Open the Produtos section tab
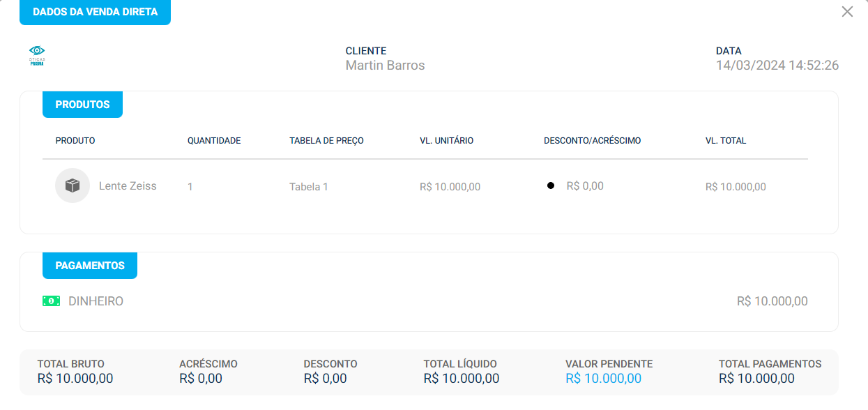 pos(82,105)
